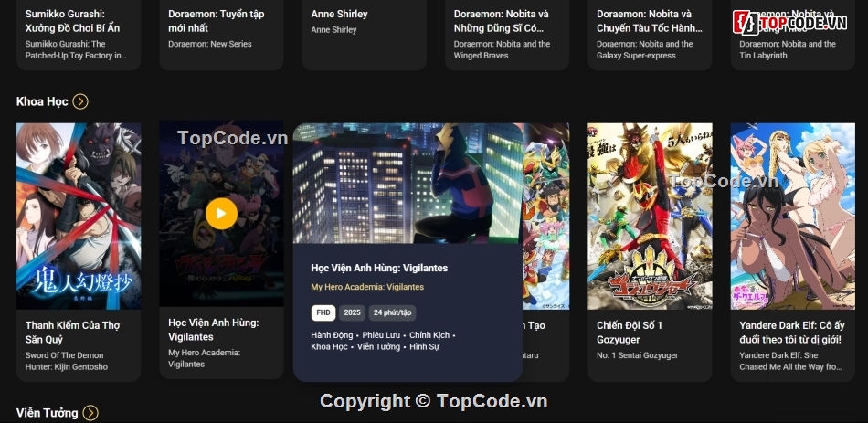The width and height of the screenshot is (868, 423).
Task: Click subtitle Yandere Dark Elf: She Chased Me
Action: [790, 361]
